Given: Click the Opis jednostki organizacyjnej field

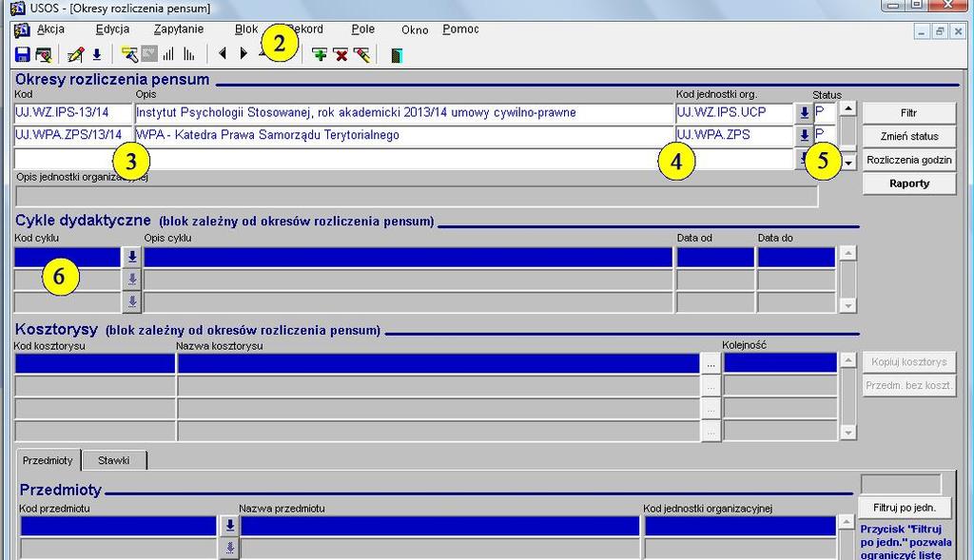Looking at the screenshot, I should pyautogui.click(x=417, y=196).
